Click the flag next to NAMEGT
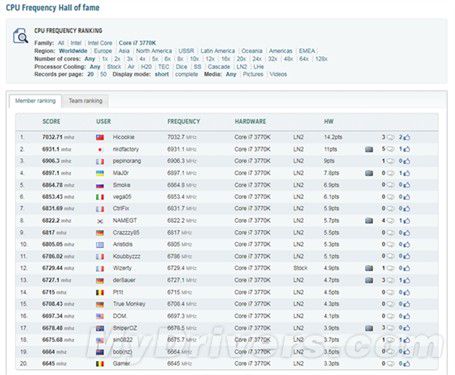Viewport: 455px width, 375px height. coord(100,221)
